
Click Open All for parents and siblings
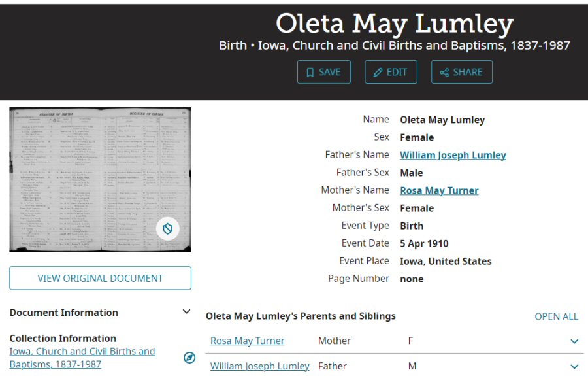pos(556,316)
